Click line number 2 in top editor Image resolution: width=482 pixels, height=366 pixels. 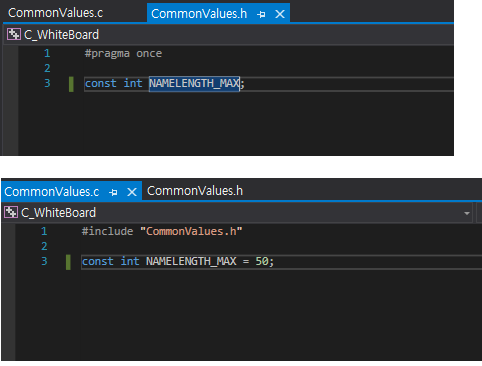[47, 68]
